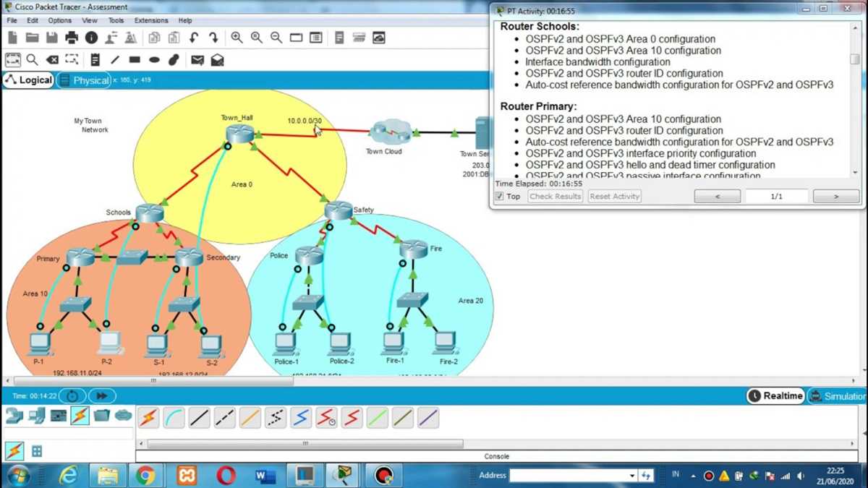The image size is (868, 488).
Task: Open the View menu
Action: 90,20
